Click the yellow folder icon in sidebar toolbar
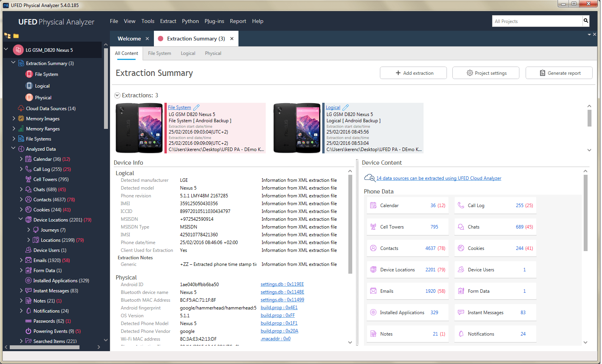This screenshot has width=602, height=364. click(x=16, y=36)
